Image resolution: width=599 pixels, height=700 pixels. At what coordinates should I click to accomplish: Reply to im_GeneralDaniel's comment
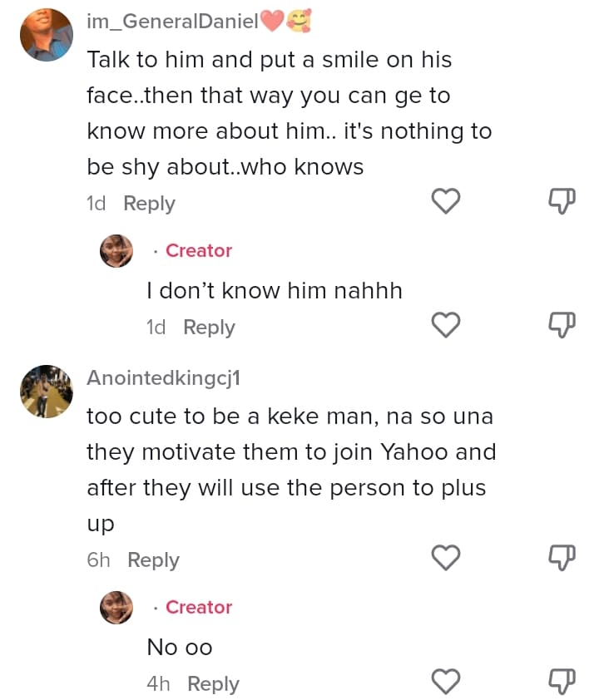point(149,204)
